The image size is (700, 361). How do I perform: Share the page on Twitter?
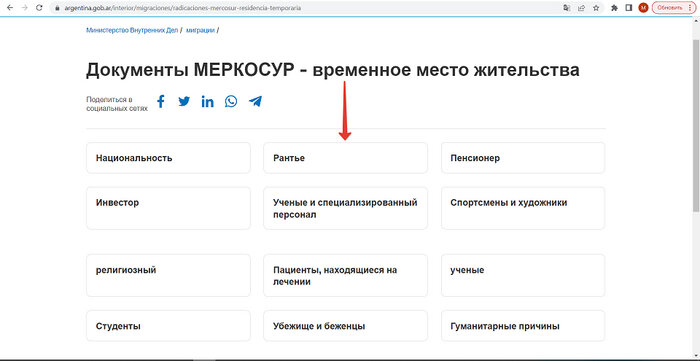[184, 102]
